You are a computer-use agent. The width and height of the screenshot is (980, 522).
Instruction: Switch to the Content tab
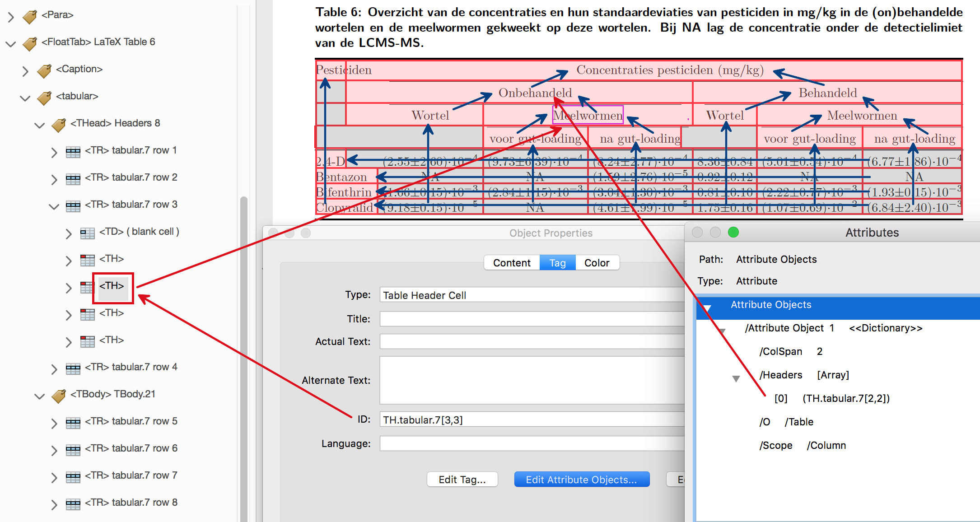click(x=512, y=263)
